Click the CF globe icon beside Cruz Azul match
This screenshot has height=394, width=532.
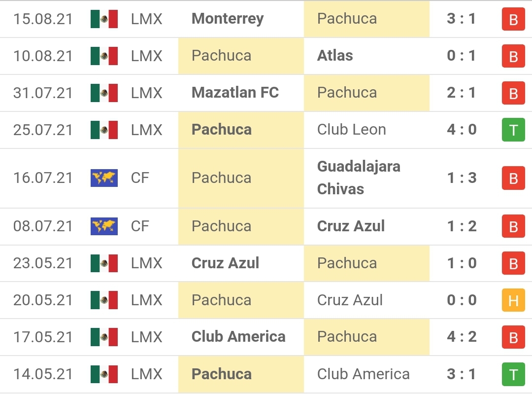(x=103, y=226)
